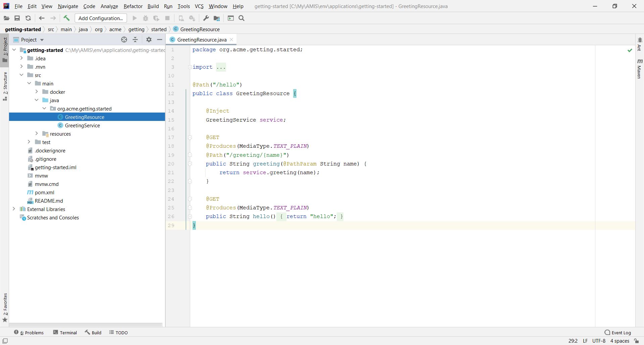
Task: Open the Event Log
Action: pos(618,333)
